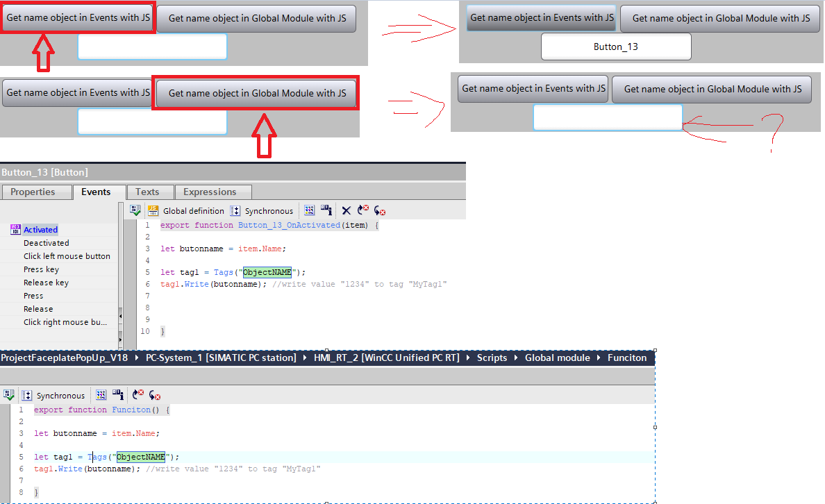The height and width of the screenshot is (504, 825).
Task: Click export function Button_13_OnActivated code line
Action: (269, 225)
